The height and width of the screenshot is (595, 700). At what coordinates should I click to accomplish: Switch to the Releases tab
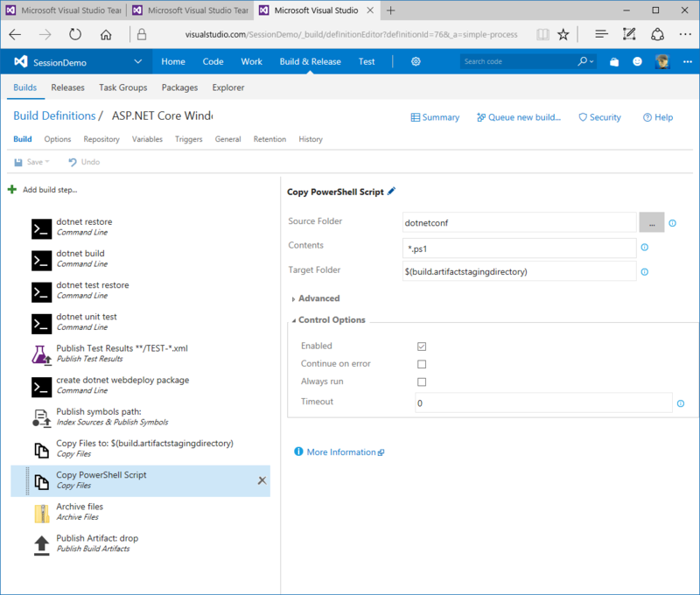pos(68,87)
